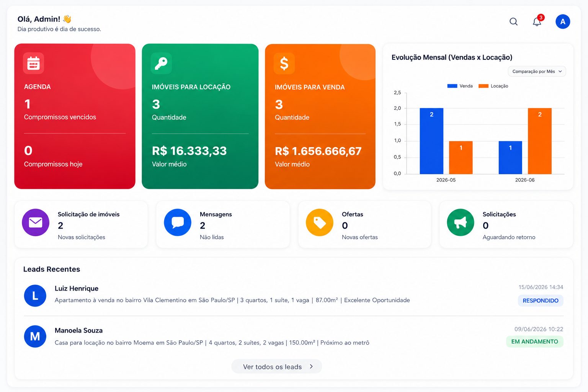This screenshot has height=392, width=588.
Task: Open Ver todos os leads
Action: click(277, 366)
